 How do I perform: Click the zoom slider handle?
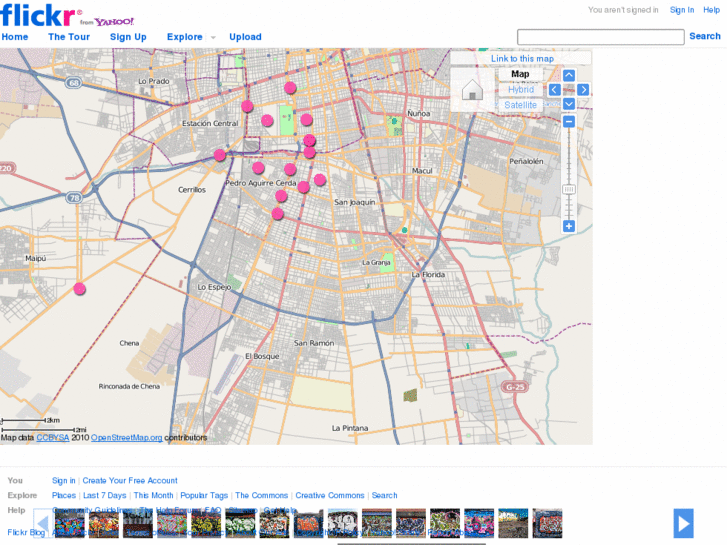pyautogui.click(x=569, y=189)
